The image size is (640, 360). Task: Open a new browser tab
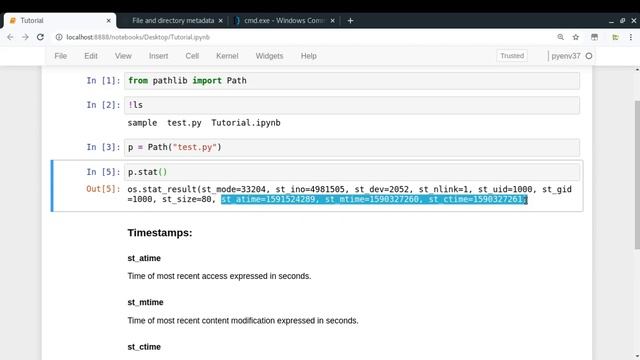(350, 20)
